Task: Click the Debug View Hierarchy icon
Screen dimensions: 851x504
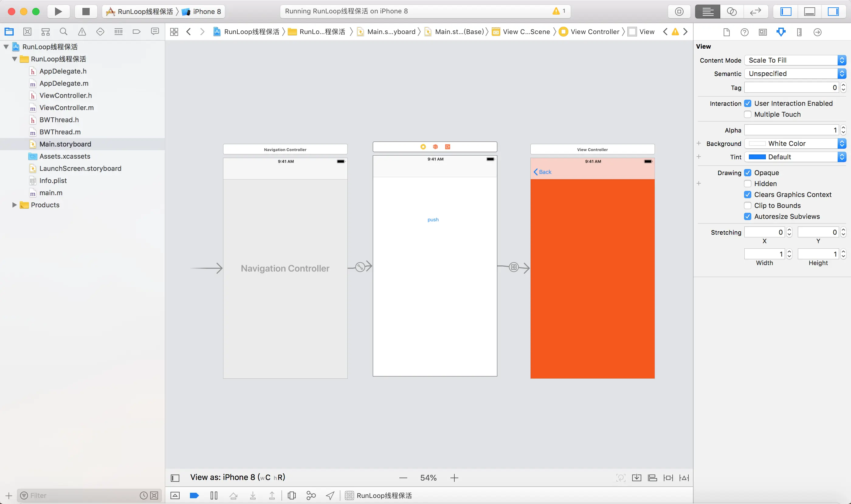Action: point(292,495)
